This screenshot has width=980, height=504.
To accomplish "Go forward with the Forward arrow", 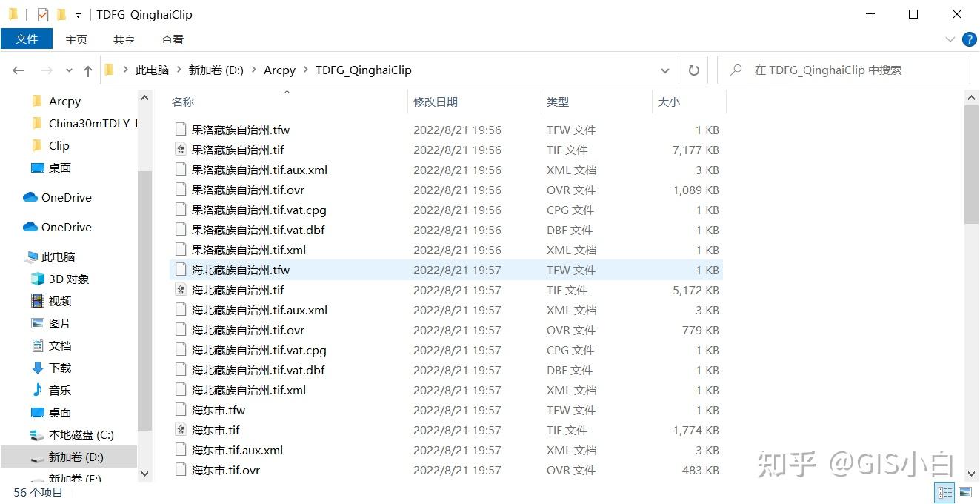I will (47, 70).
